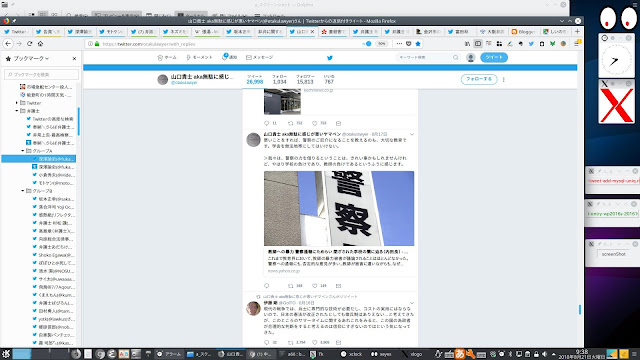This screenshot has width=640, height=360.
Task: Collapse the 弁護士 bookmark folder
Action: (x=17, y=111)
